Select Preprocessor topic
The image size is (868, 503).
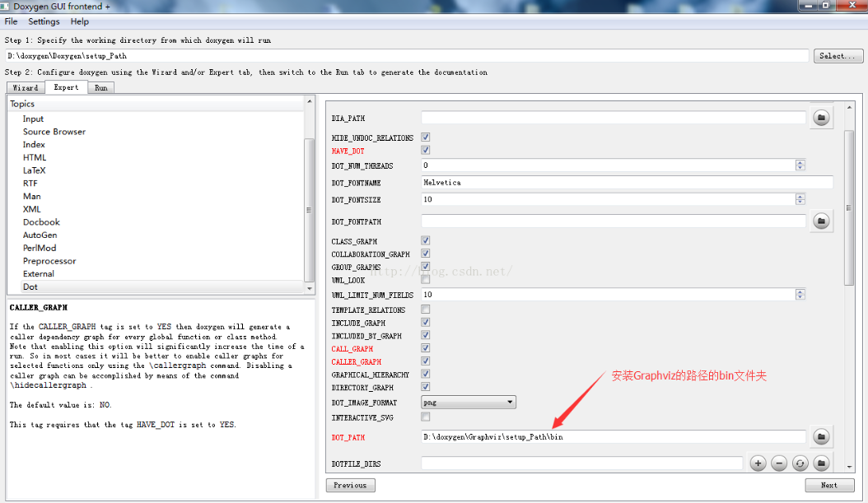click(x=49, y=261)
